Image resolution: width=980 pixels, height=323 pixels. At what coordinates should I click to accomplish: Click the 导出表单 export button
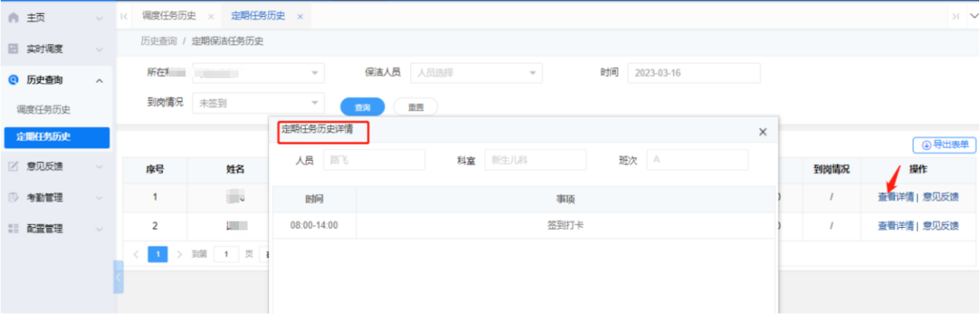tap(944, 144)
